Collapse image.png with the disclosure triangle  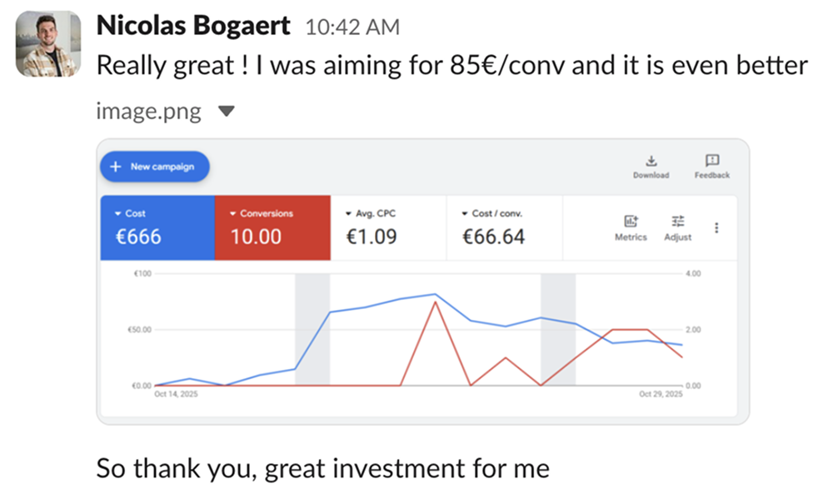pyautogui.click(x=226, y=112)
